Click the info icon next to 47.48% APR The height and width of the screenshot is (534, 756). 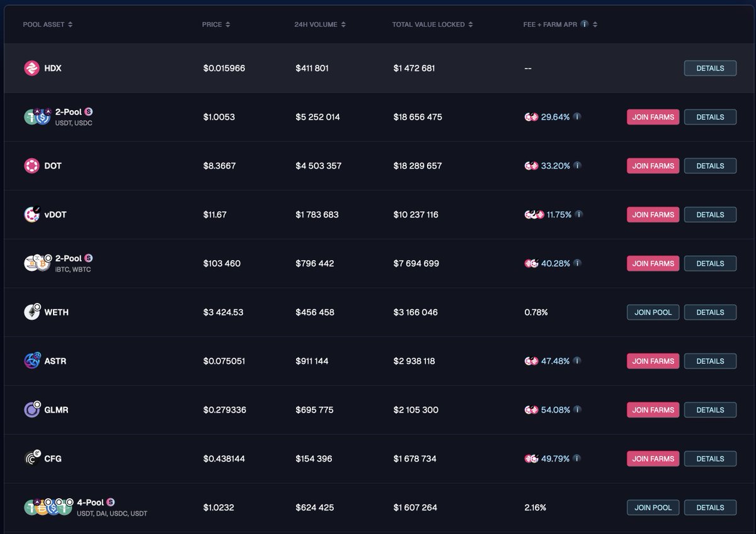(577, 361)
